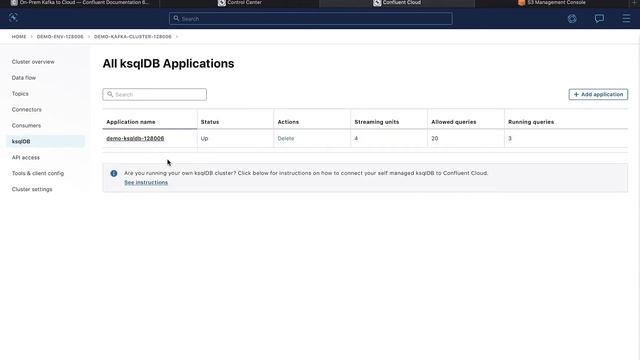The image size is (640, 360).
Task: Sort by Application name column header
Action: pyautogui.click(x=131, y=122)
